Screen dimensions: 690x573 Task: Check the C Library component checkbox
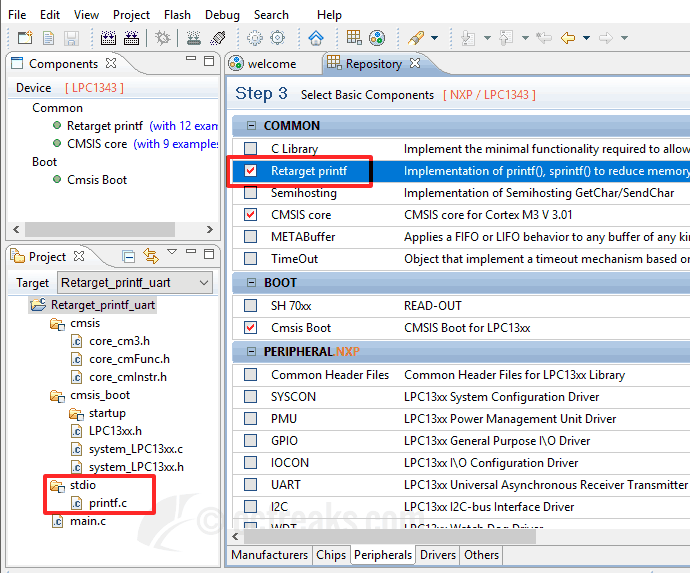[x=250, y=148]
